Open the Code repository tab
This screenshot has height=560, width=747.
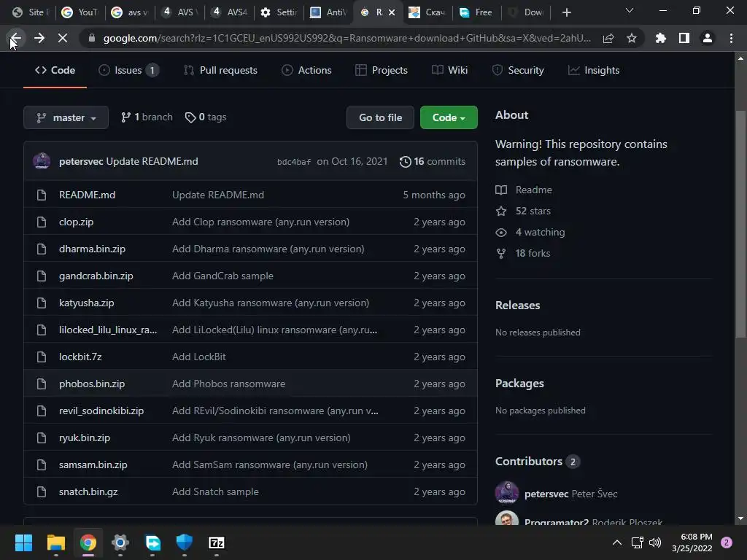tap(55, 71)
